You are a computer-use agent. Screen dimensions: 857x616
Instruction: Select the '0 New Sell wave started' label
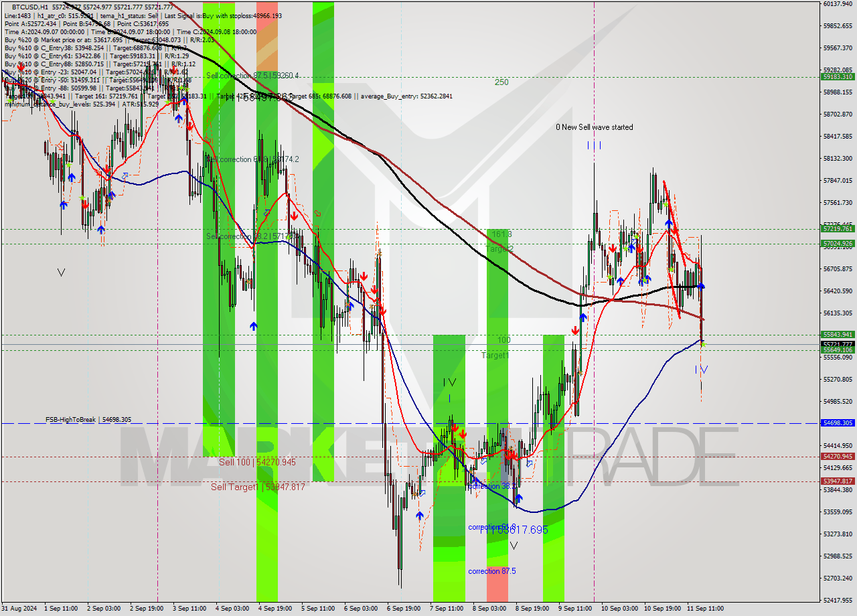(x=594, y=127)
